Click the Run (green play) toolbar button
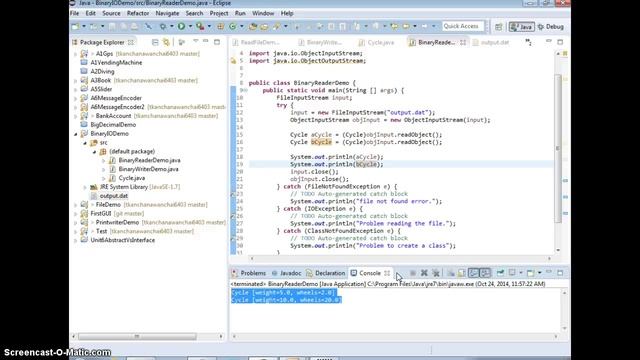The width and height of the screenshot is (640, 360). (181, 27)
